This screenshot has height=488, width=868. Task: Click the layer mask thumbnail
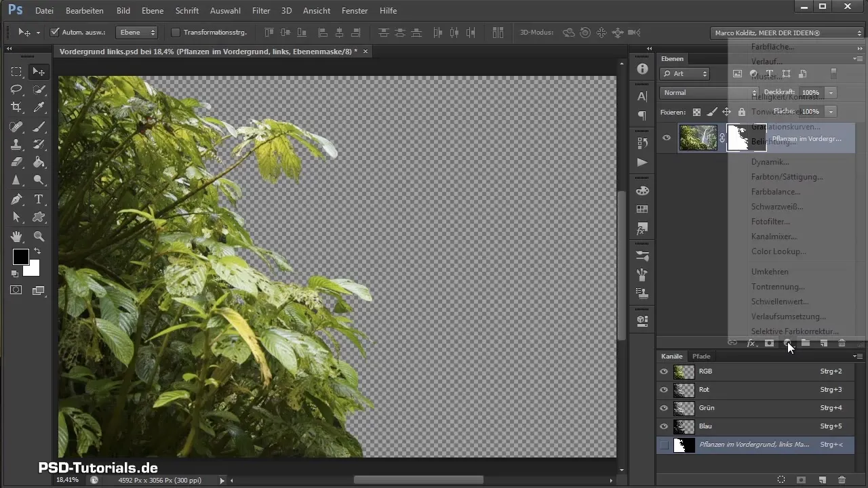(x=746, y=138)
